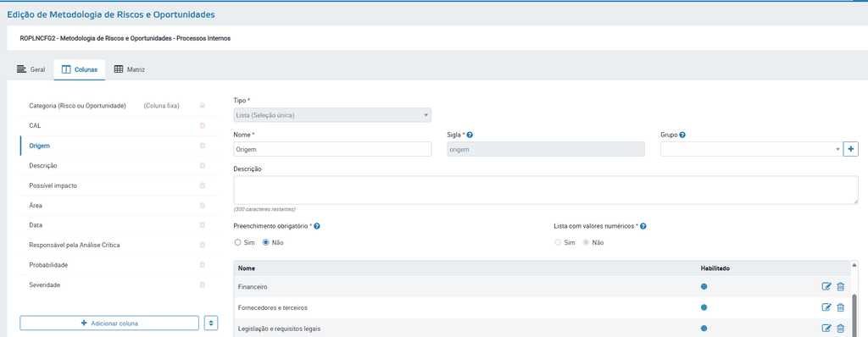Click the list table vertical scrollbar

(854, 315)
